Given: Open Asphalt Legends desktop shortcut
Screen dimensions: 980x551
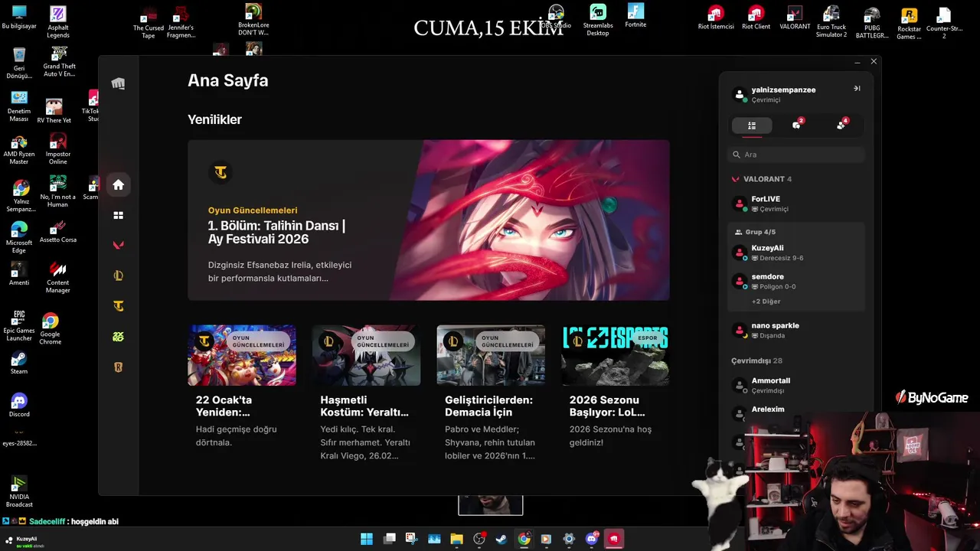Looking at the screenshot, I should tap(58, 21).
